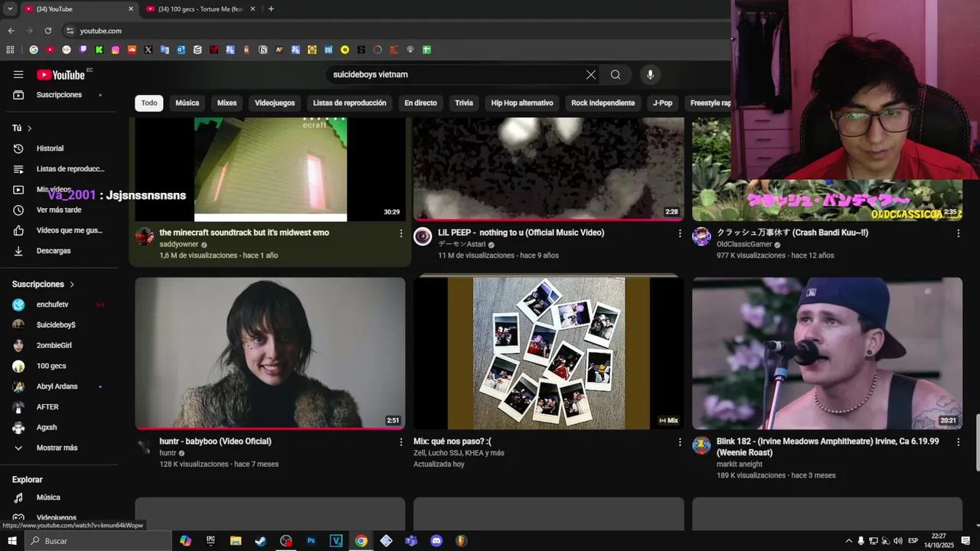Open more options for the LiL PEEP video
This screenshot has width=980, height=551.
pyautogui.click(x=679, y=233)
